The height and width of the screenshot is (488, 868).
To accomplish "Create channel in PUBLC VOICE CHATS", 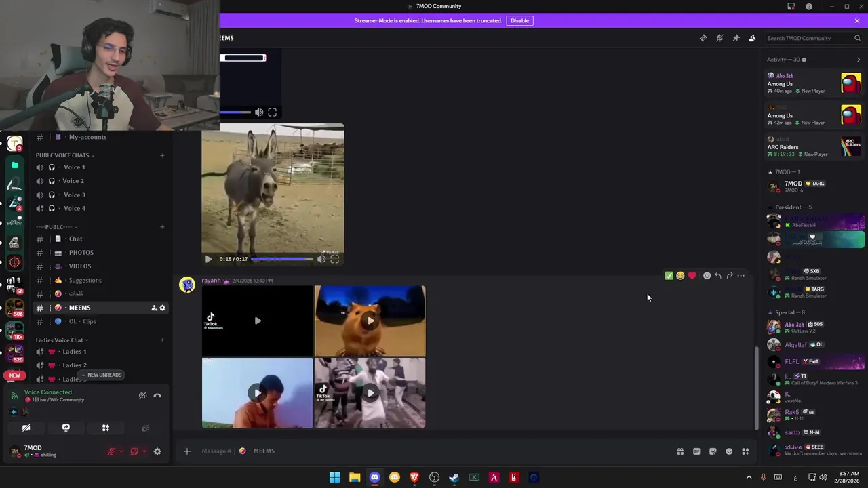I will click(x=162, y=155).
